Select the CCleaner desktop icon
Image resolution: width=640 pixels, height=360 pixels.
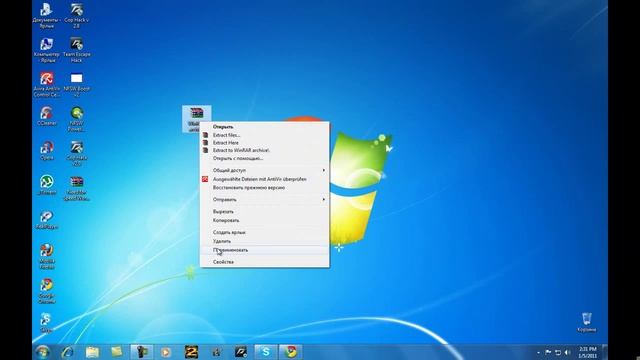click(x=47, y=116)
